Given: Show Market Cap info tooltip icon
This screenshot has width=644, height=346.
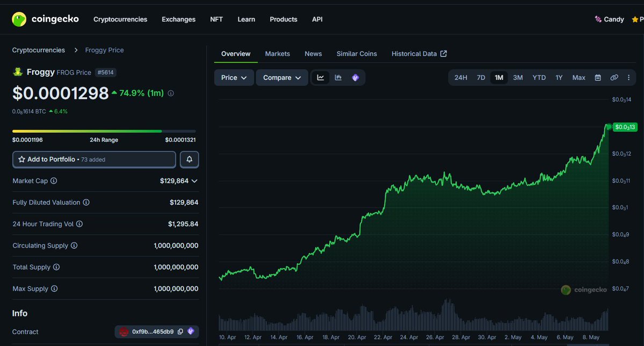Looking at the screenshot, I should tap(54, 181).
